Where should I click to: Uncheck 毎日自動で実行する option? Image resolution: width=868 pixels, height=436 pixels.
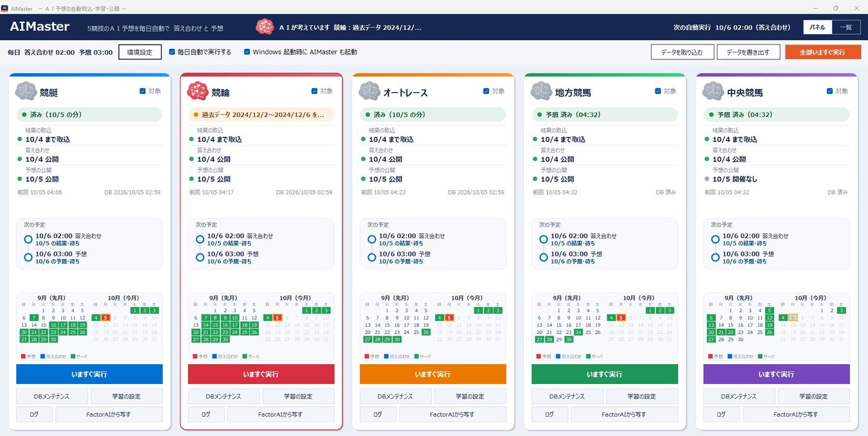tap(172, 52)
